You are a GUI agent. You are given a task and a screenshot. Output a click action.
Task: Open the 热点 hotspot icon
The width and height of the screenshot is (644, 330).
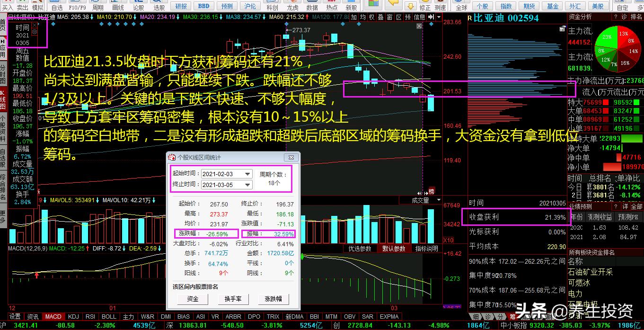pyautogui.click(x=332, y=5)
